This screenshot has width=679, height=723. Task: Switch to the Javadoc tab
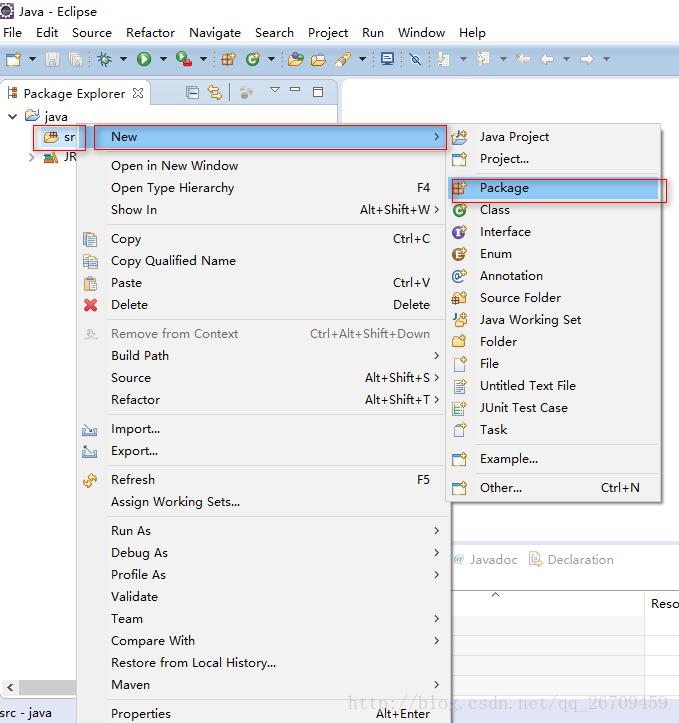click(x=486, y=560)
